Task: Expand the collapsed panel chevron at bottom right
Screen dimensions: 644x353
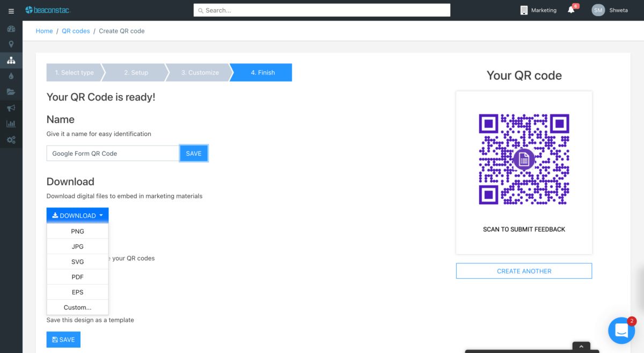Action: click(x=581, y=347)
